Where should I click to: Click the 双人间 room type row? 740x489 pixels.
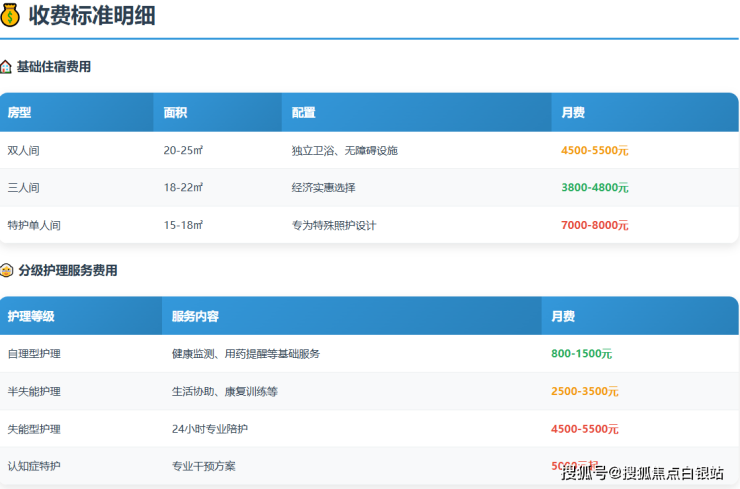24,150
